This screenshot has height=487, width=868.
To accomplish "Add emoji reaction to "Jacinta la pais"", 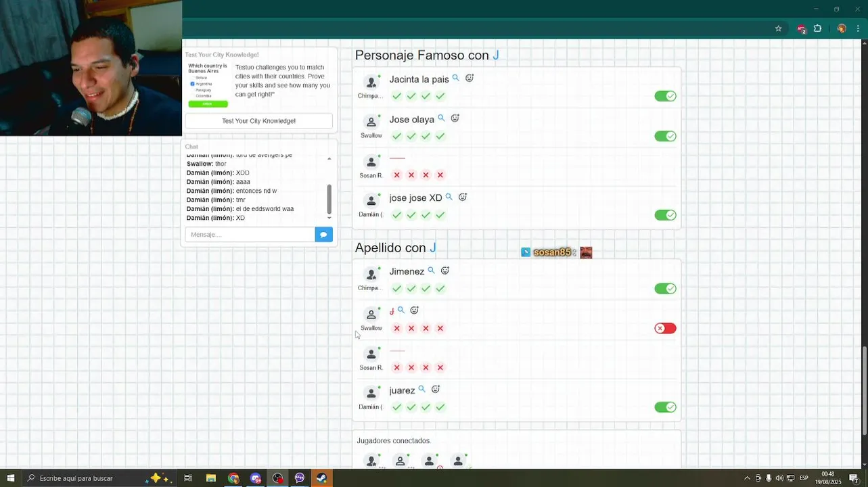I will (x=470, y=78).
